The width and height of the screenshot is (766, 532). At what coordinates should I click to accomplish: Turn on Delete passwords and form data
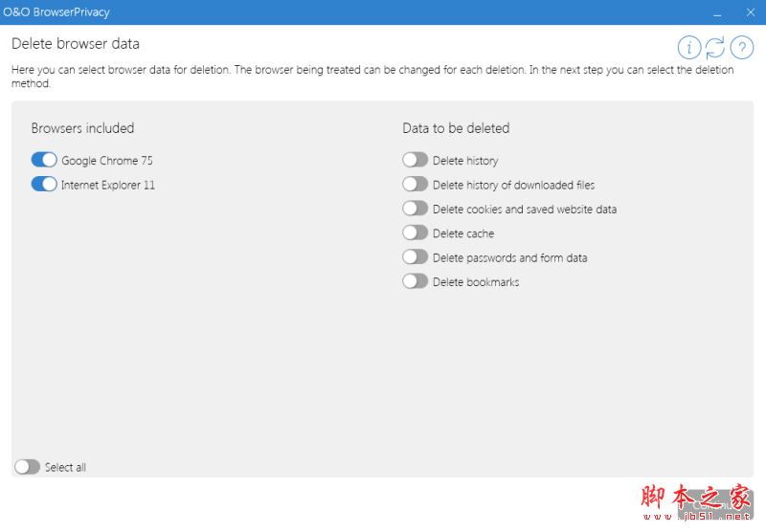tap(416, 257)
